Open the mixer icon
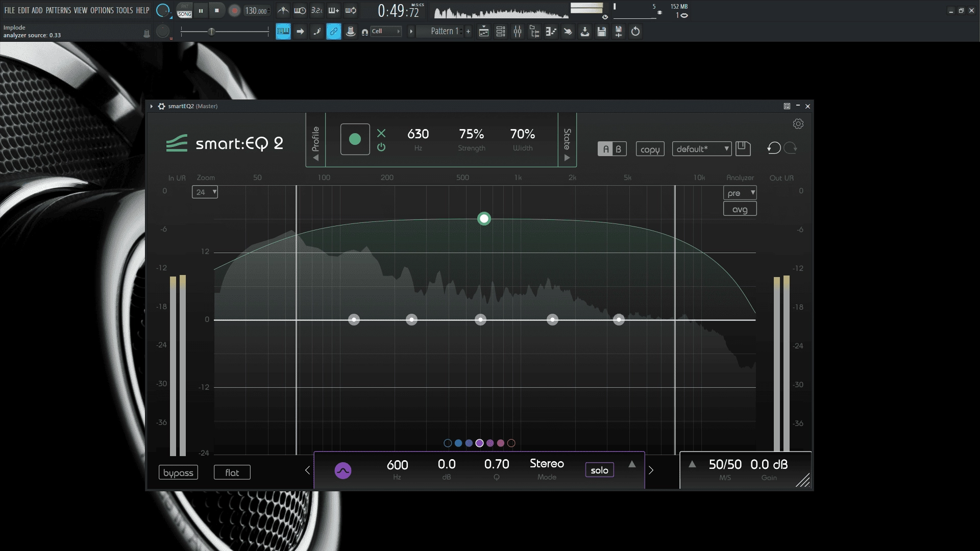 point(518,32)
